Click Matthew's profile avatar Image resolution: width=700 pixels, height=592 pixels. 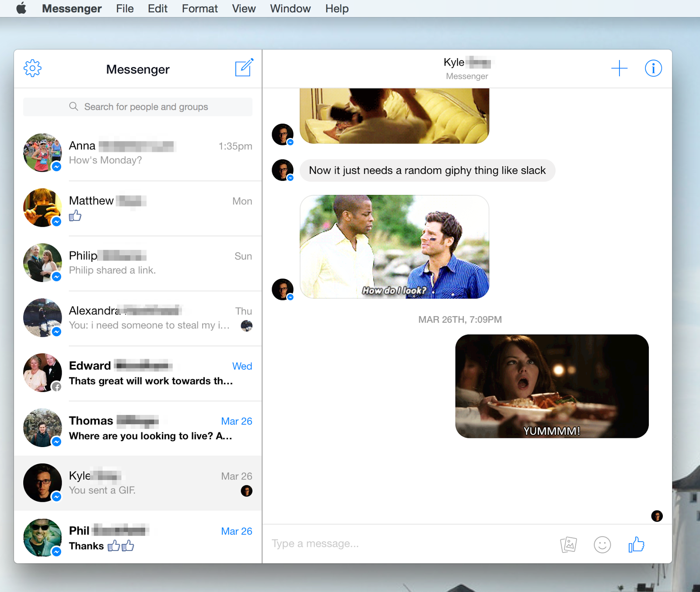(42, 208)
